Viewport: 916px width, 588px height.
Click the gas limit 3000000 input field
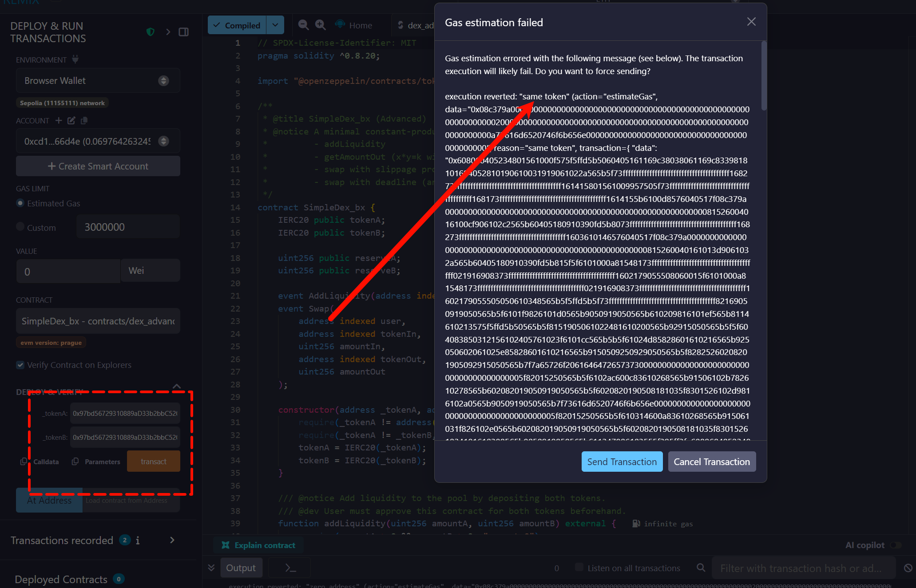tap(128, 227)
